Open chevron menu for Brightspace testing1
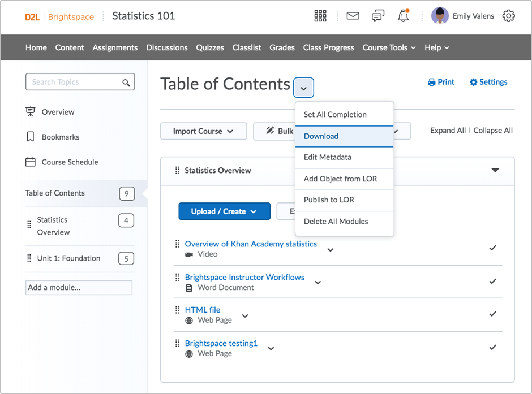The image size is (532, 394). point(271,349)
